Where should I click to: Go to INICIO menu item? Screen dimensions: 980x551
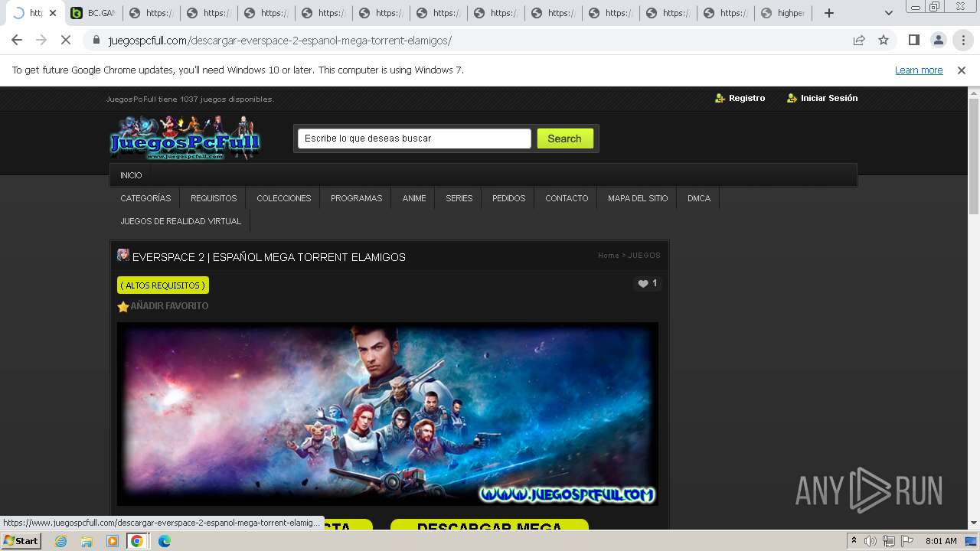pos(131,175)
